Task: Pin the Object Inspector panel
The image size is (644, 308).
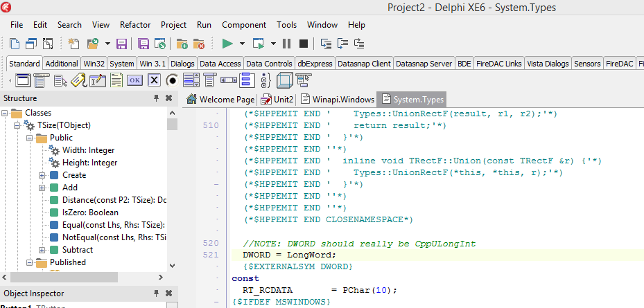Action: tap(157, 293)
